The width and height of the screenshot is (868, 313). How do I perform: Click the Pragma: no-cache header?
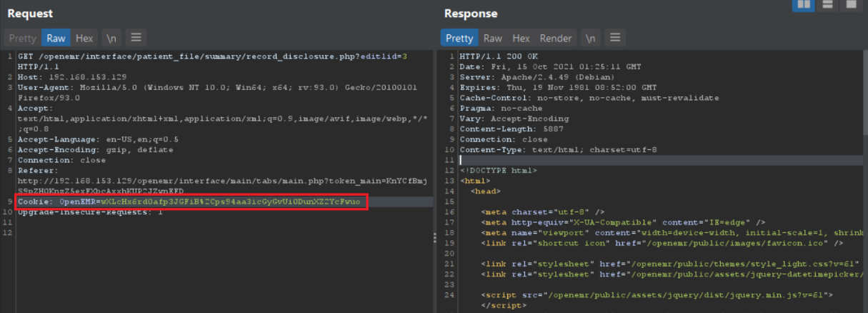click(501, 108)
